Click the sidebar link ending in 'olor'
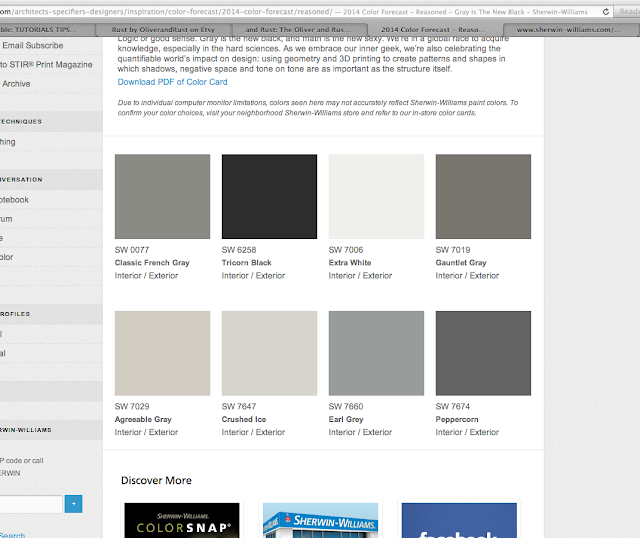 click(x=7, y=257)
